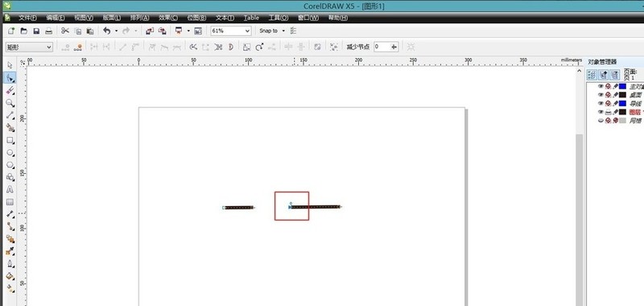Click the 减少节点 value input field

(x=382, y=47)
